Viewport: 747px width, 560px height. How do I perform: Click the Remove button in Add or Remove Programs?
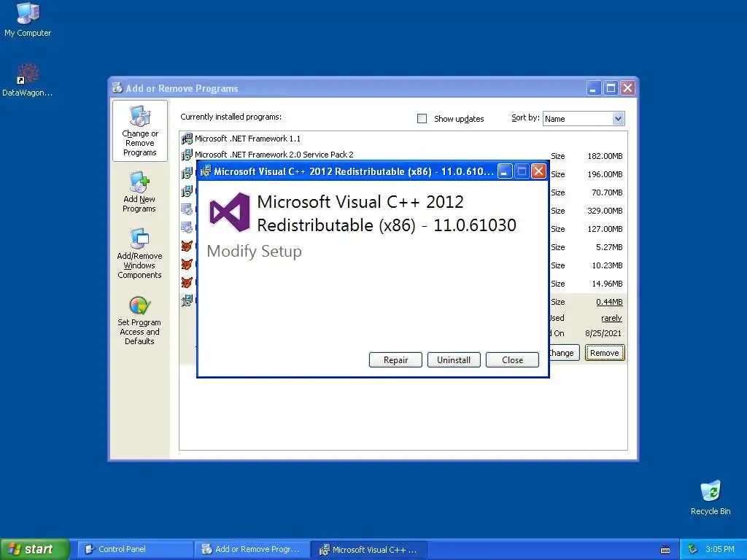[x=605, y=353]
